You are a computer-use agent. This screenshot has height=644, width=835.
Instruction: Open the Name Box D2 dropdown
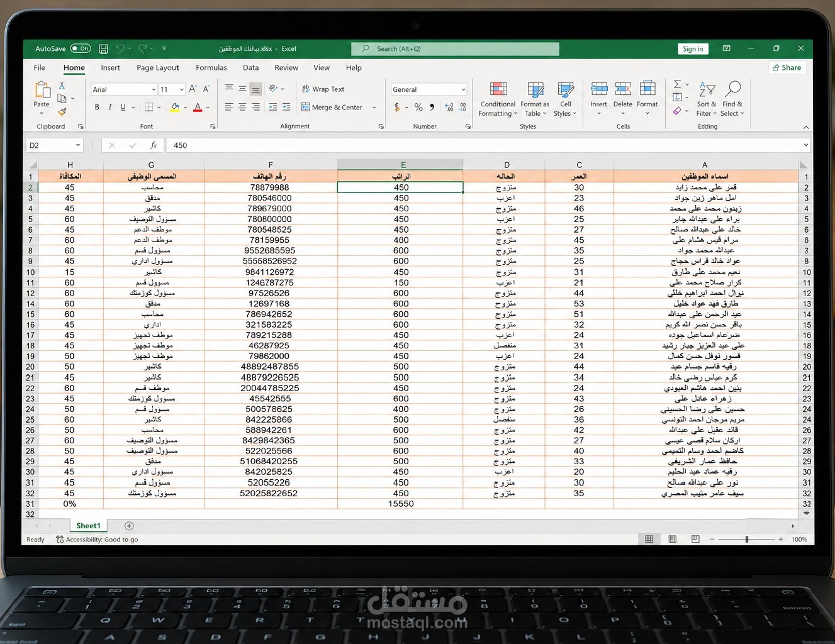pyautogui.click(x=78, y=145)
